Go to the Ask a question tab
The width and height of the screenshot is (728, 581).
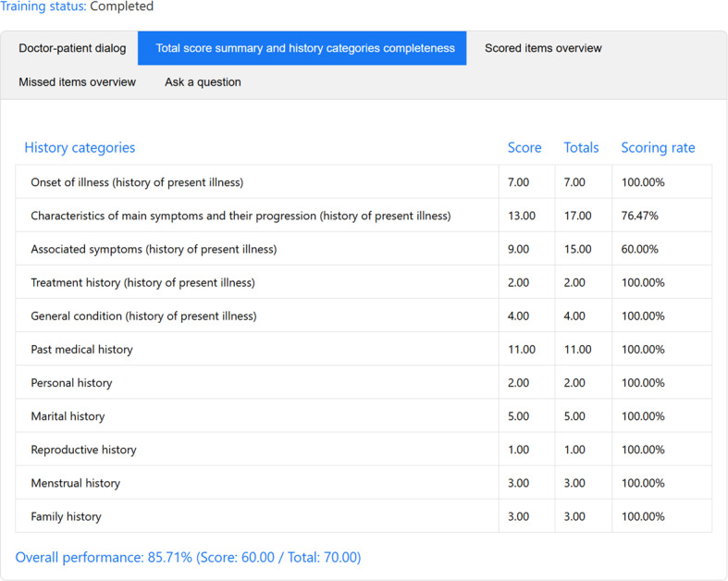pos(203,82)
